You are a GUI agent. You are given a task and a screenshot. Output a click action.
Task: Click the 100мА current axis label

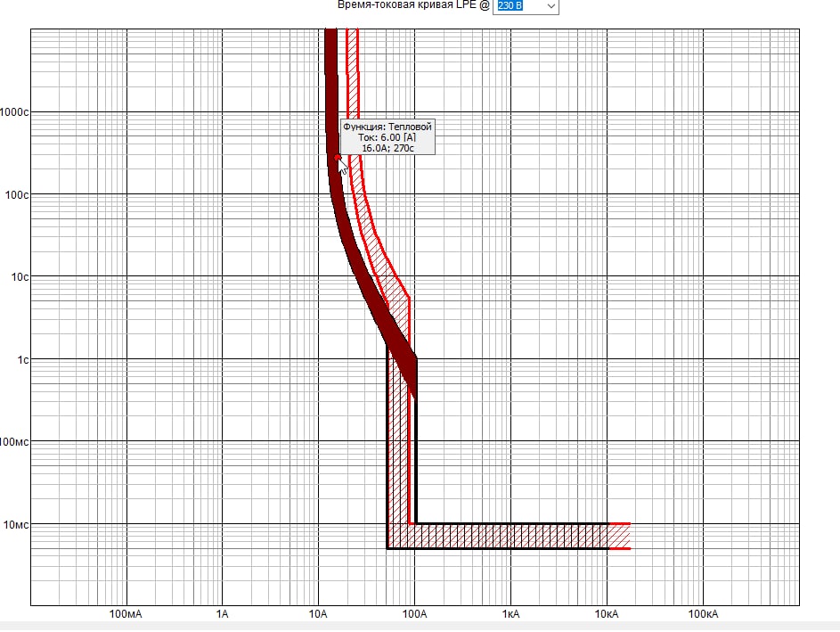[126, 614]
